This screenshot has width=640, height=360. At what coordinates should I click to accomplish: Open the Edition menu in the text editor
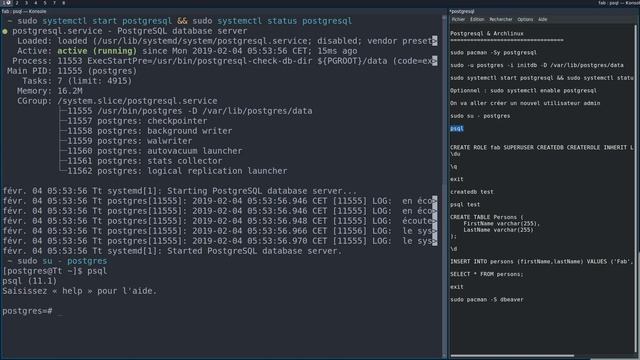477,19
